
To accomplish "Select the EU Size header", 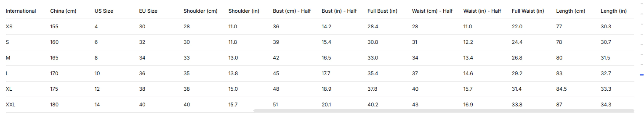I will pyautogui.click(x=148, y=11).
